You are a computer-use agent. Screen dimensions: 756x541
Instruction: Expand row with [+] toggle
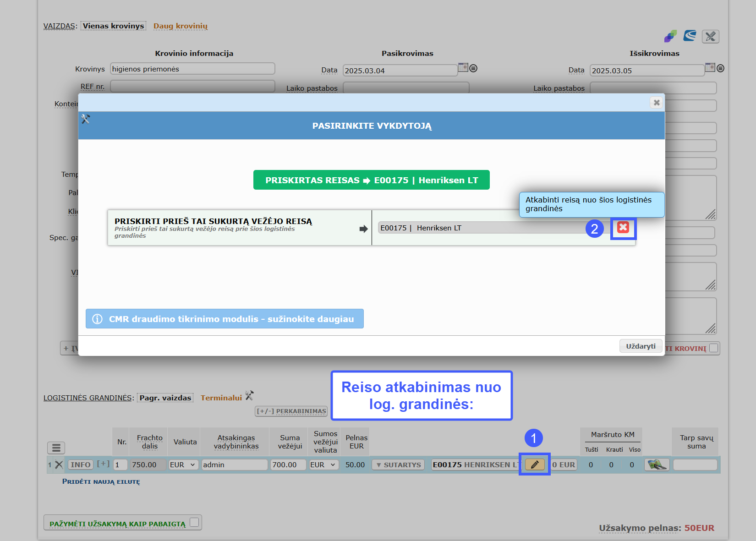coord(103,464)
